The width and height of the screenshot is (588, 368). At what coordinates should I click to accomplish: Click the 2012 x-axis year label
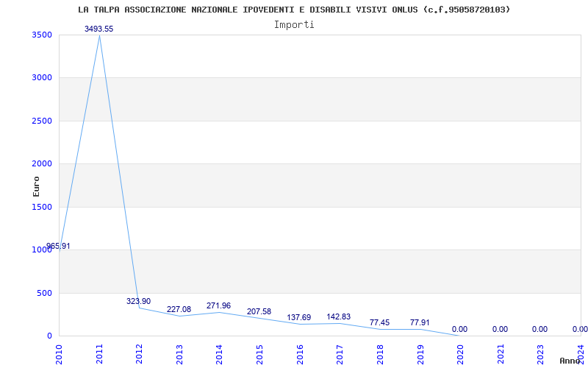(140, 355)
